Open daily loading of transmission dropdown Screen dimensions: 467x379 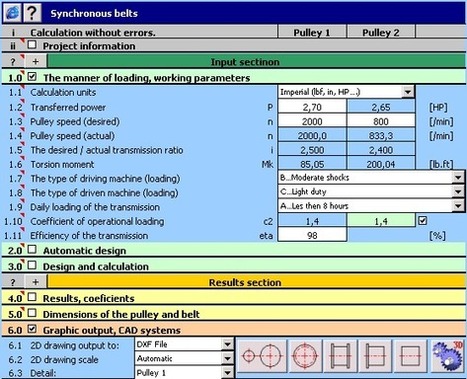point(459,206)
